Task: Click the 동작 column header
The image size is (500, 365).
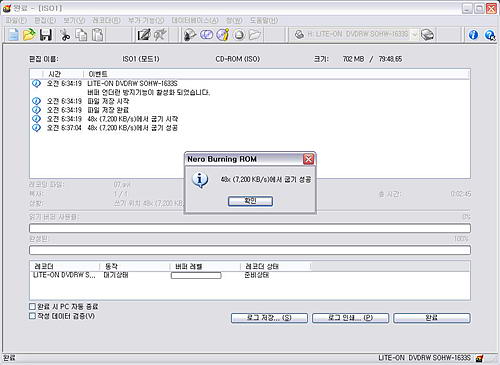Action: [x=135, y=266]
